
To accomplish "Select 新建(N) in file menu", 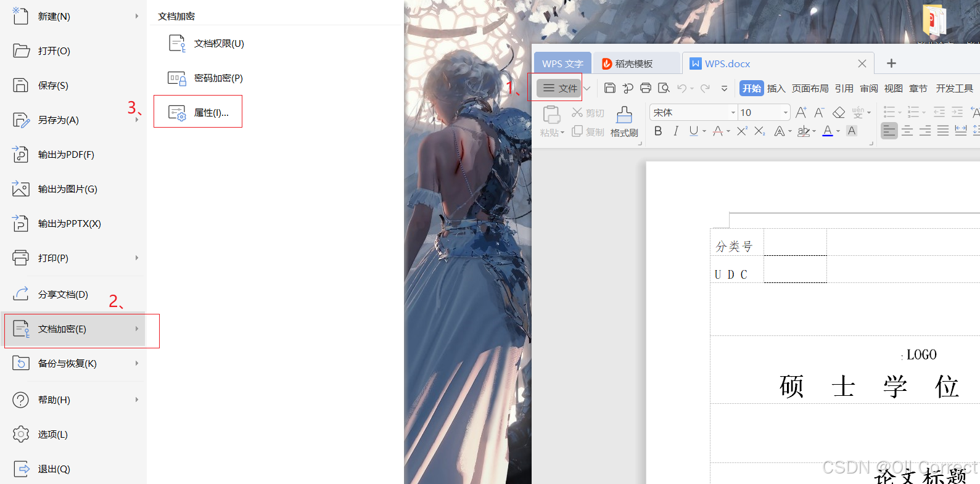I will point(73,16).
